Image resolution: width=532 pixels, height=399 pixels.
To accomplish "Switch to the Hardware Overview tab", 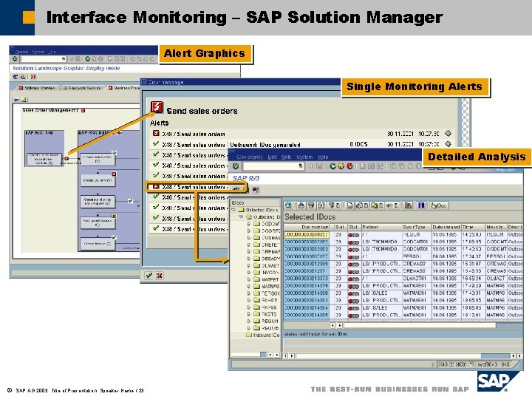I will (83, 88).
